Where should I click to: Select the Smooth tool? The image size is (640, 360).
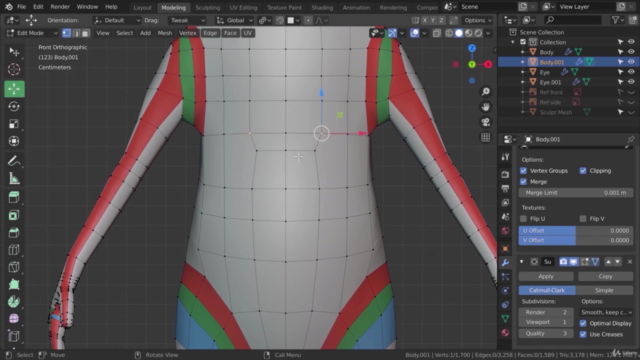coord(14,319)
